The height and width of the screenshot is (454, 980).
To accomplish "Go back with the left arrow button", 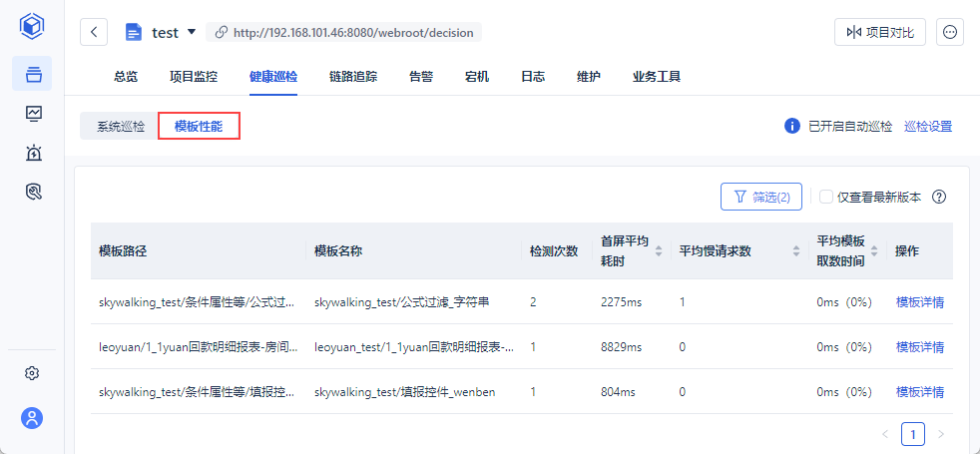I will tap(94, 32).
